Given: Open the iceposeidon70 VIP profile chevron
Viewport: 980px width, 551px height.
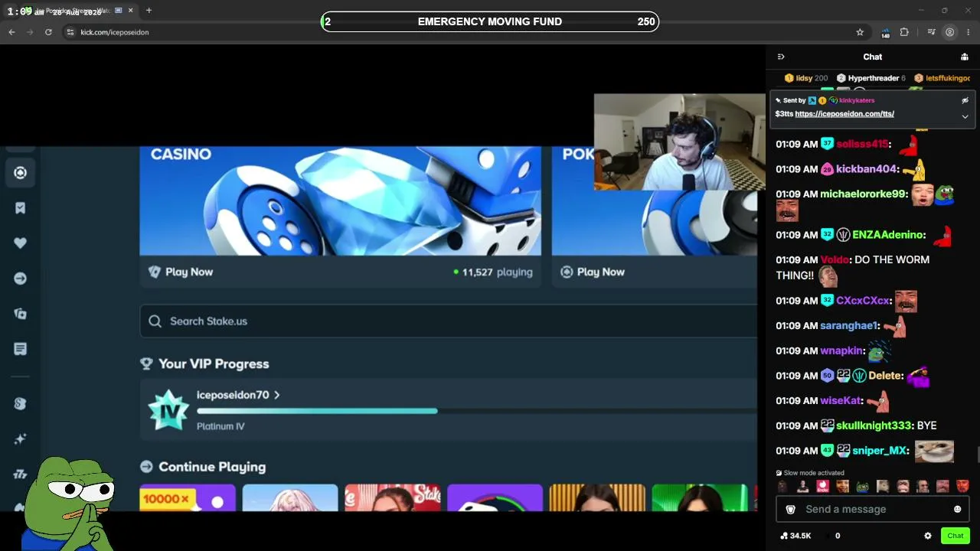Looking at the screenshot, I should pos(276,395).
